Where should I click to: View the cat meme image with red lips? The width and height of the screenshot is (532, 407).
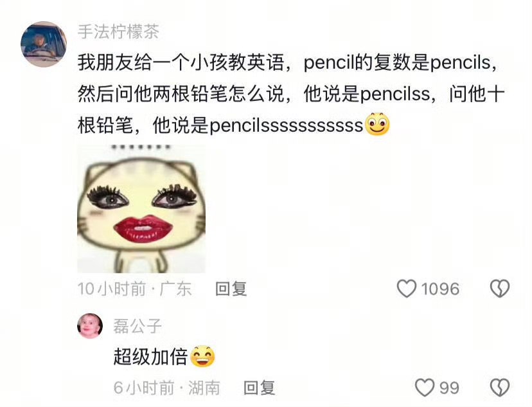pos(141,208)
